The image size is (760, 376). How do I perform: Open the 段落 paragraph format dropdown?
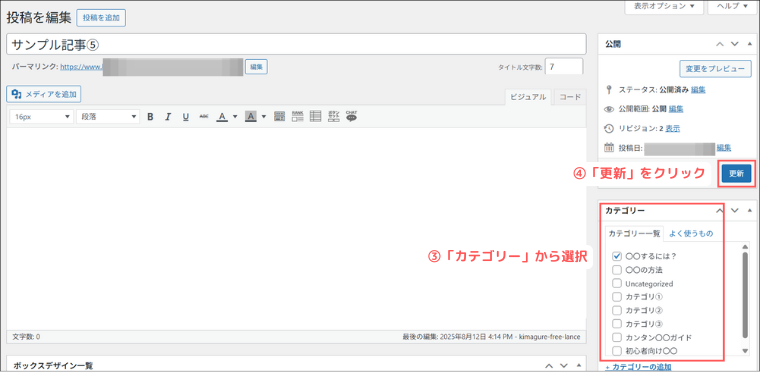coord(108,117)
